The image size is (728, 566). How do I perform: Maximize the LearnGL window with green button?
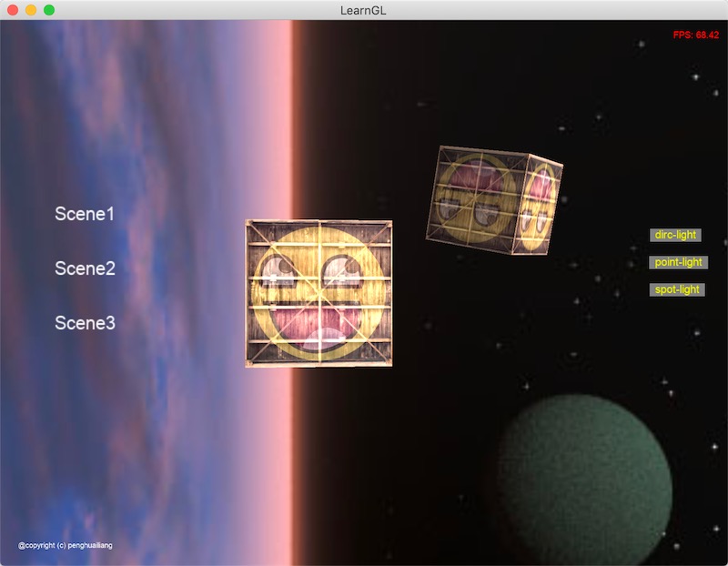click(x=49, y=10)
